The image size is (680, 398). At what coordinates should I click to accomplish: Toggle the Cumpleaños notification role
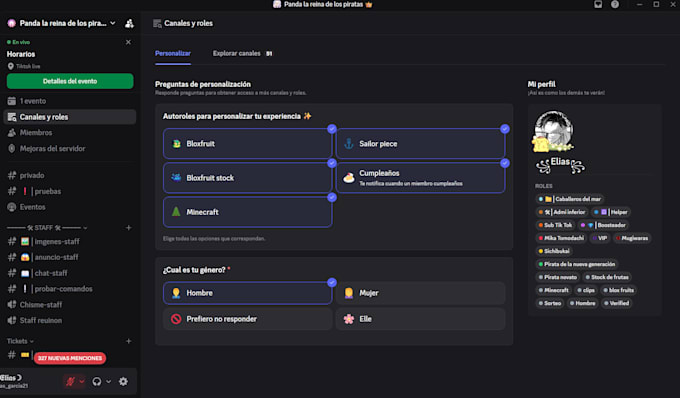pyautogui.click(x=420, y=178)
